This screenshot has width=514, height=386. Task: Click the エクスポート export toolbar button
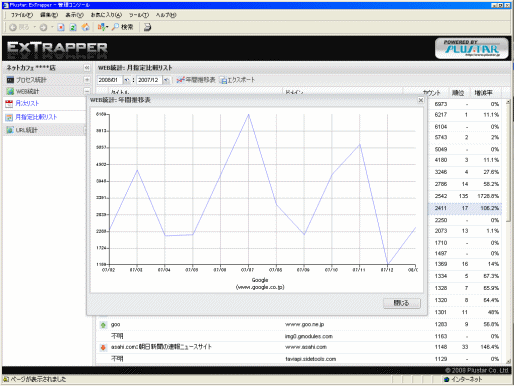[x=237, y=80]
